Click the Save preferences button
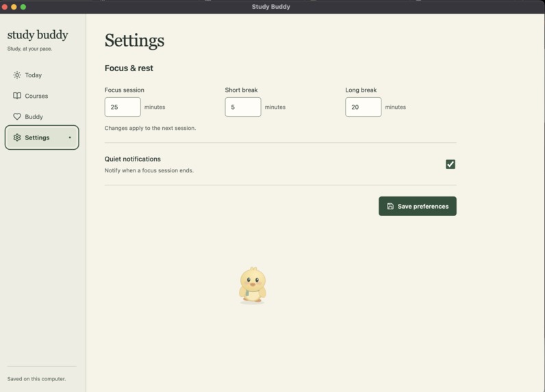Screen dimensions: 545x392 (418, 206)
